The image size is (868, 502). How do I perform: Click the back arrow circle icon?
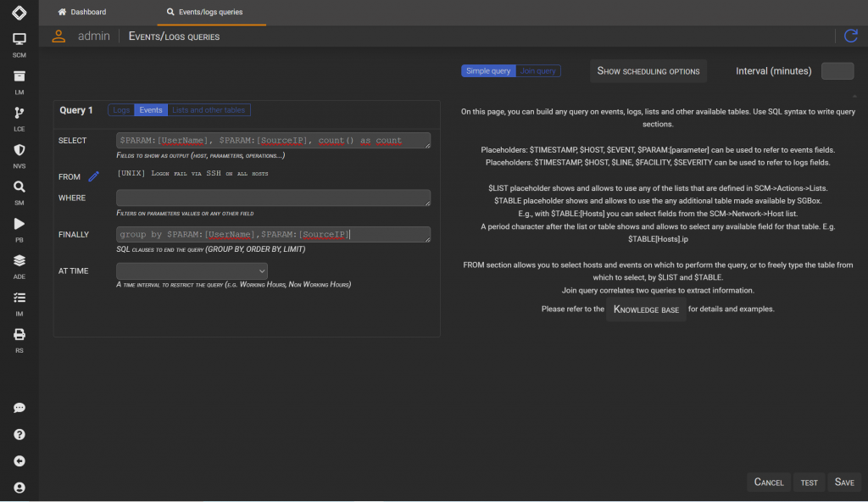pyautogui.click(x=19, y=461)
